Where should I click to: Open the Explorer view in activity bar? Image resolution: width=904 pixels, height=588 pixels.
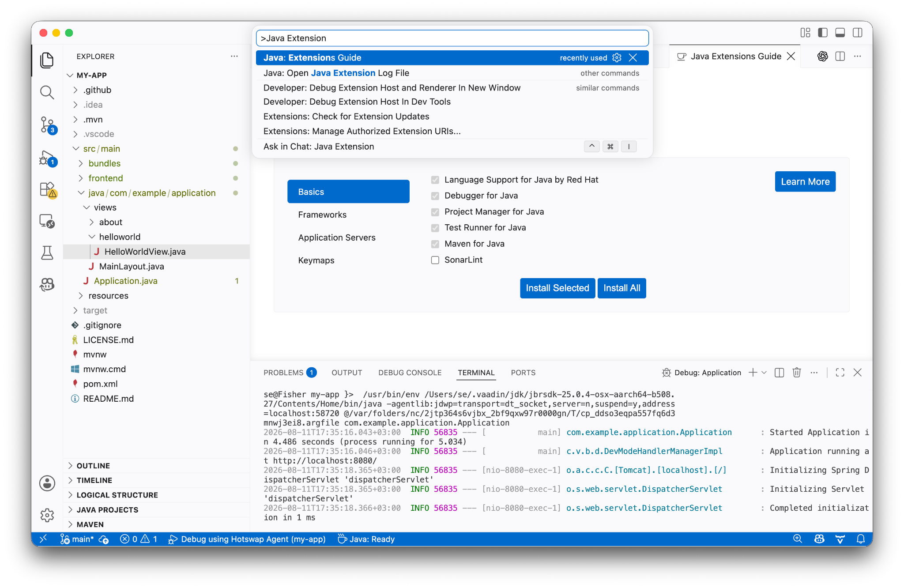(x=47, y=60)
